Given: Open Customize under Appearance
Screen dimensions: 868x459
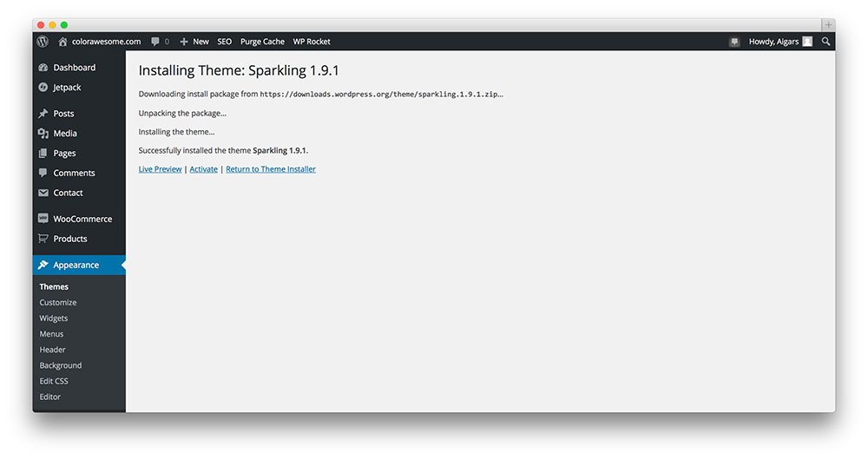Looking at the screenshot, I should 58,302.
